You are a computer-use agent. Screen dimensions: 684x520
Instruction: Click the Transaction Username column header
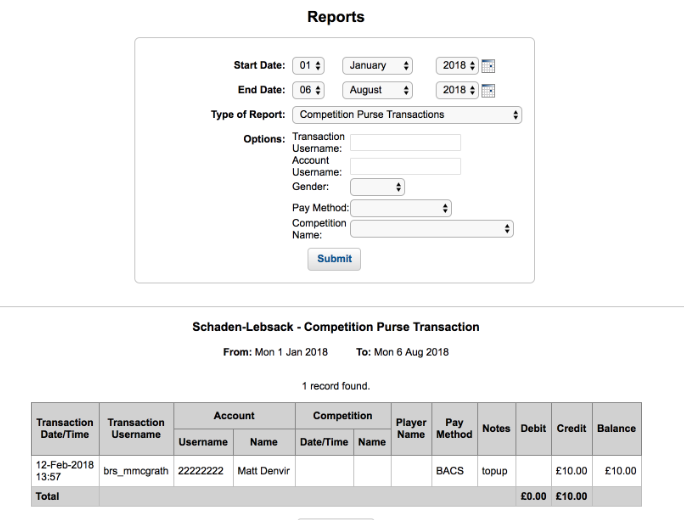pyautogui.click(x=136, y=429)
